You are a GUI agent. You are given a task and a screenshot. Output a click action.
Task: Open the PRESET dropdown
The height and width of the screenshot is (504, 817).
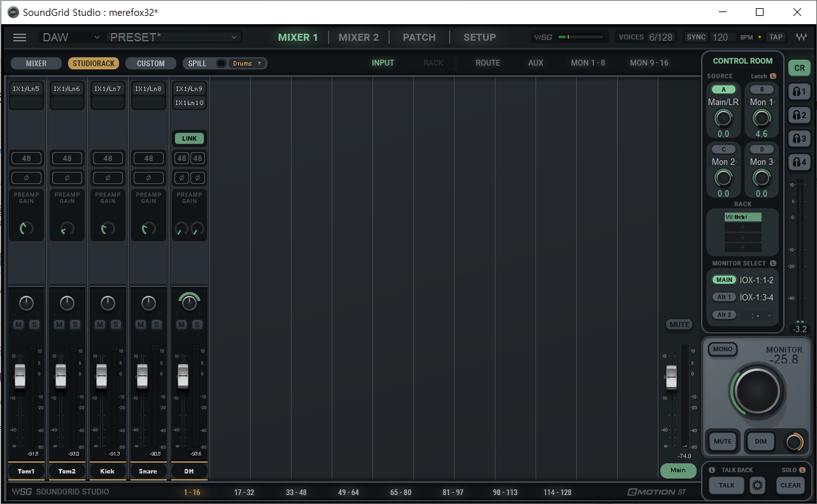click(x=174, y=38)
